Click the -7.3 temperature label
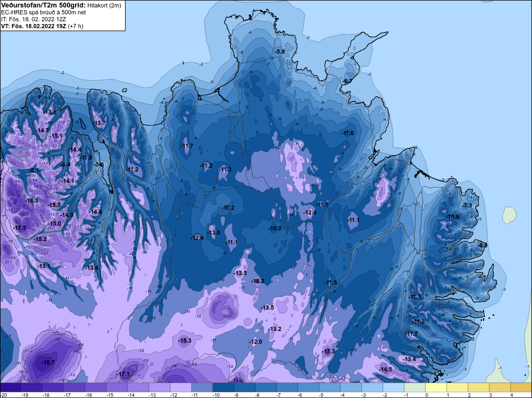Image resolution: width=532 pixels, height=398 pixels. pyautogui.click(x=467, y=205)
